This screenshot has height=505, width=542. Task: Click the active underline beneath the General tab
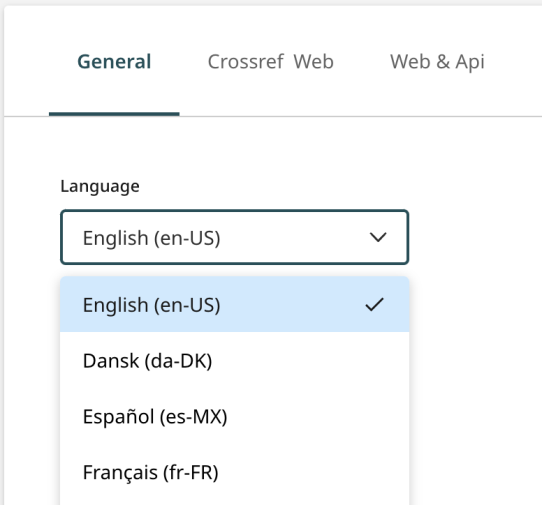[x=114, y=114]
